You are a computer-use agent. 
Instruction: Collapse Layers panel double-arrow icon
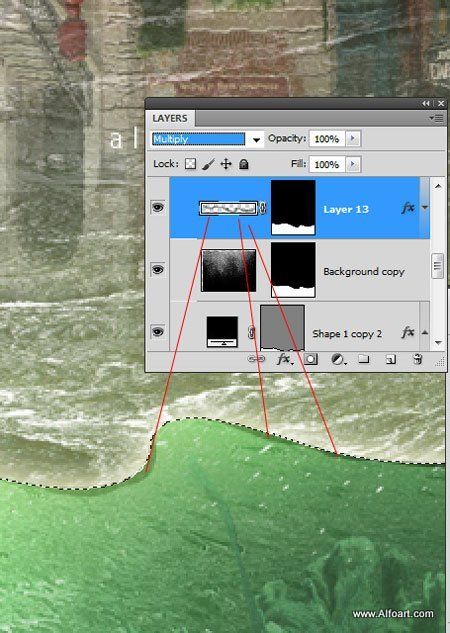point(426,104)
